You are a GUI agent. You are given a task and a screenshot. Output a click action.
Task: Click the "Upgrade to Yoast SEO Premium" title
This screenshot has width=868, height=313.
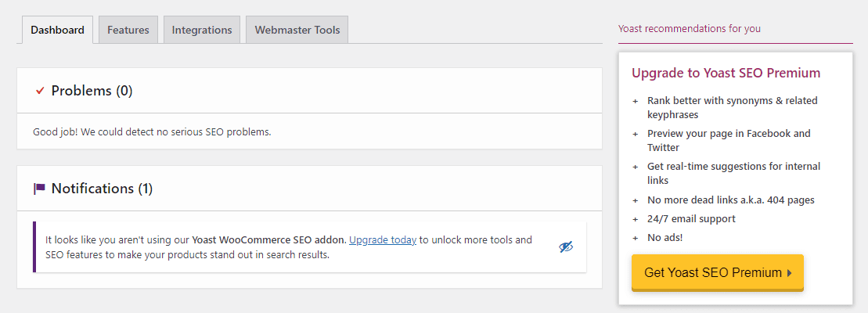click(726, 73)
